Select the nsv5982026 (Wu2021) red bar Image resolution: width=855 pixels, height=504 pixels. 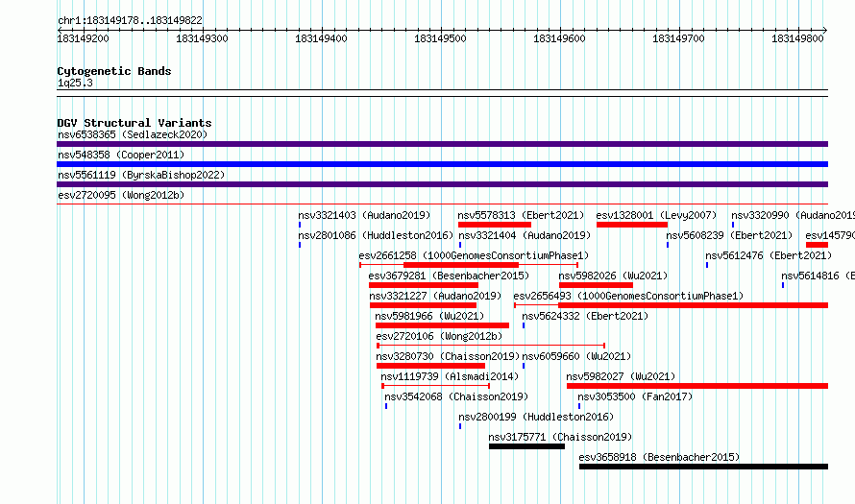pyautogui.click(x=596, y=285)
